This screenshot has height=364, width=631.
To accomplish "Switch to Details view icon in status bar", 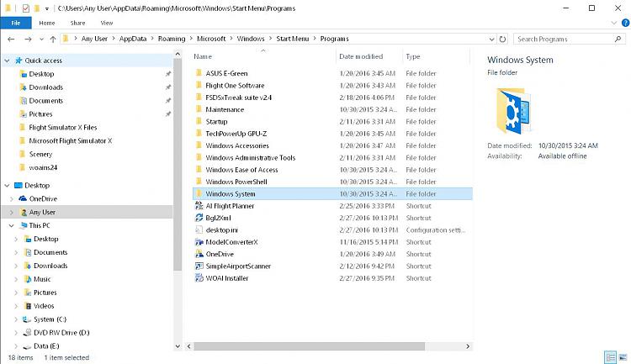I will tap(610, 357).
